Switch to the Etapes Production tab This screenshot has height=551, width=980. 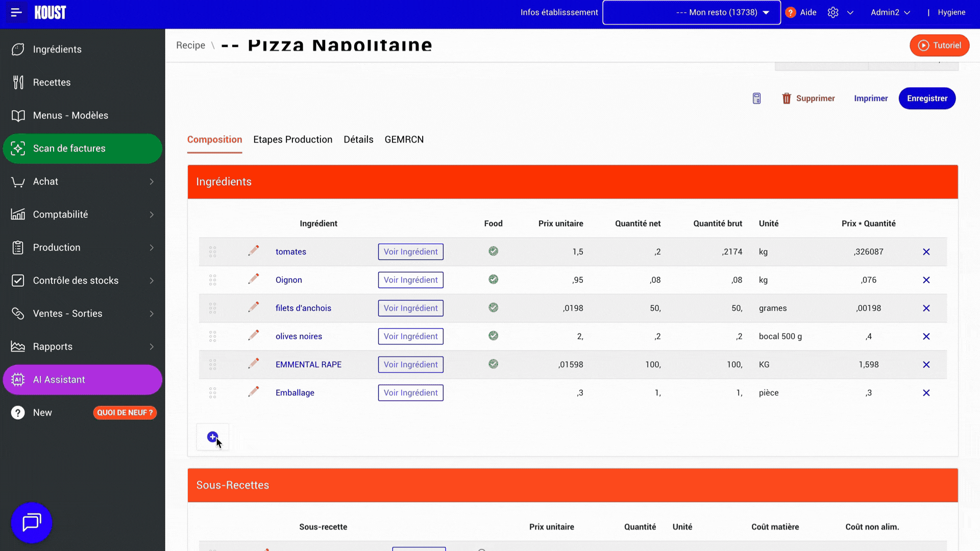[x=292, y=139]
